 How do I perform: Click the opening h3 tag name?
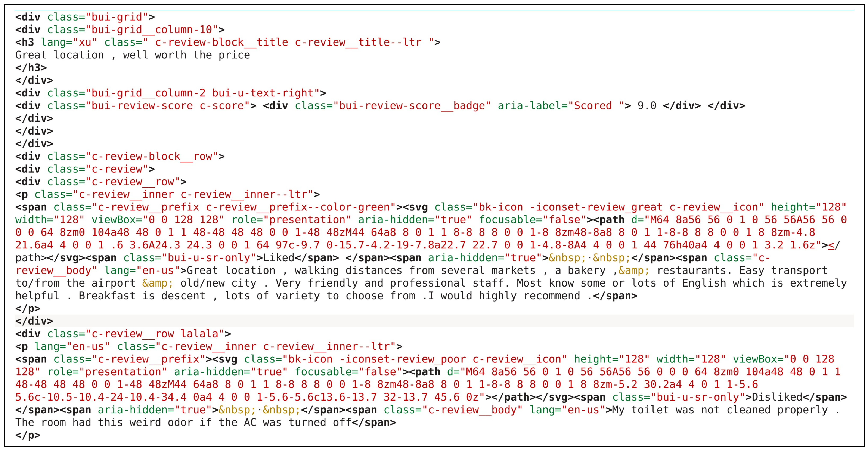[28, 43]
